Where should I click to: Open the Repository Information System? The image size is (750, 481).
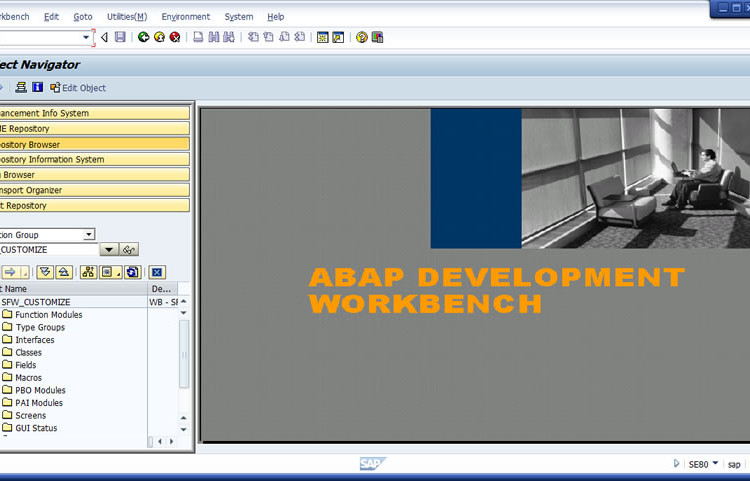click(95, 159)
